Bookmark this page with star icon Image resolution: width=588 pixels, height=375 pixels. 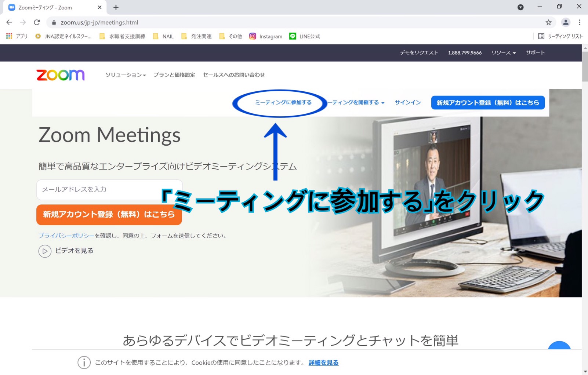pos(548,22)
